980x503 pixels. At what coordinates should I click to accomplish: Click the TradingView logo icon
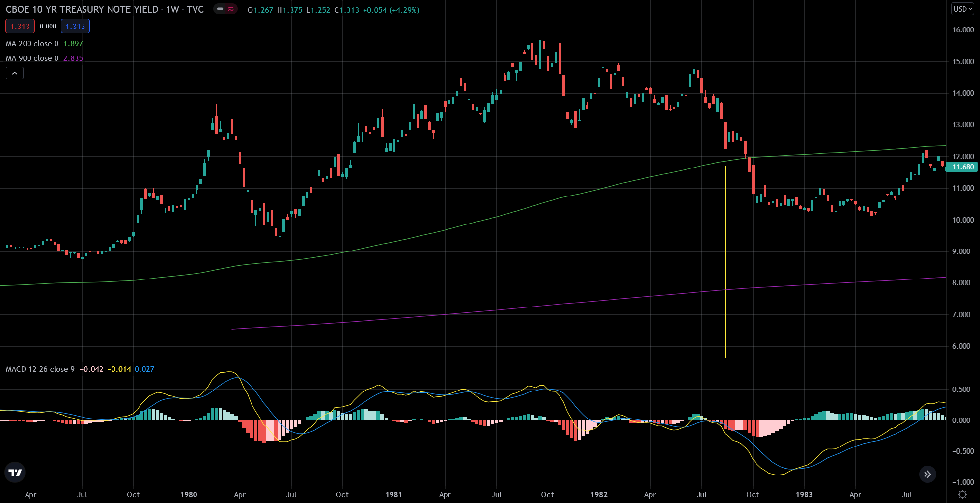pyautogui.click(x=15, y=473)
